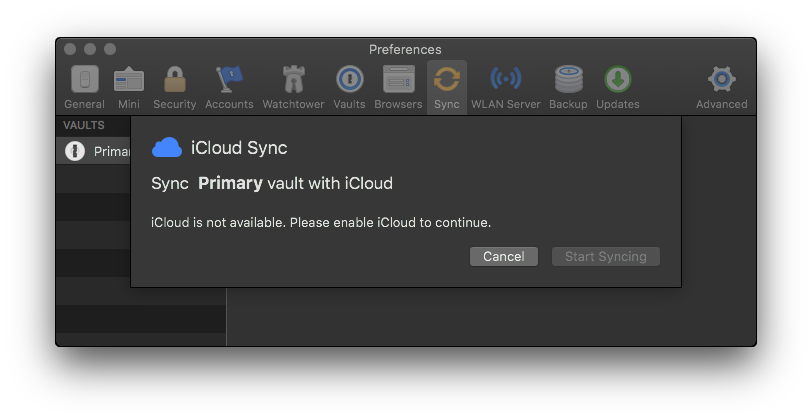Click Cancel in iCloud Sync dialog
812x420 pixels.
click(503, 256)
